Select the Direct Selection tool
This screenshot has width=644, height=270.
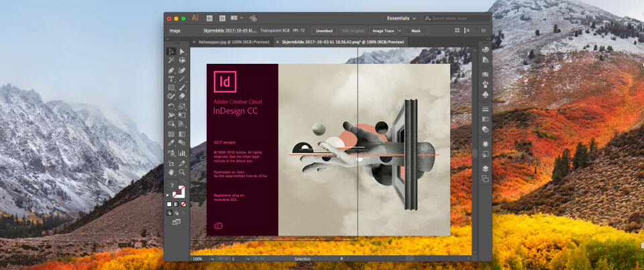[182, 51]
